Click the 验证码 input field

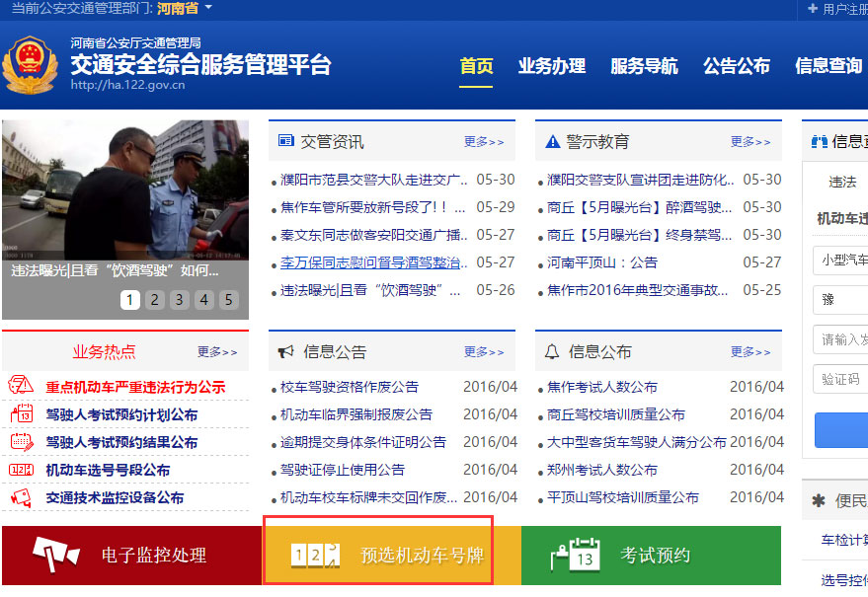point(840,379)
